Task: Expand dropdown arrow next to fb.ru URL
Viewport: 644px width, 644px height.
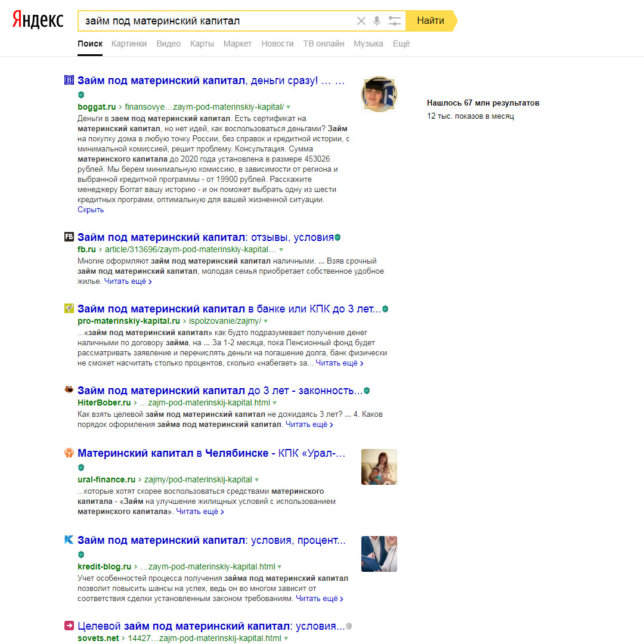Action: point(281,250)
